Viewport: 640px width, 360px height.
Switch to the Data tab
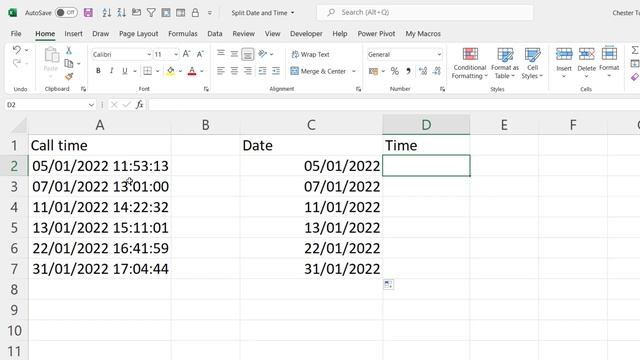click(215, 34)
